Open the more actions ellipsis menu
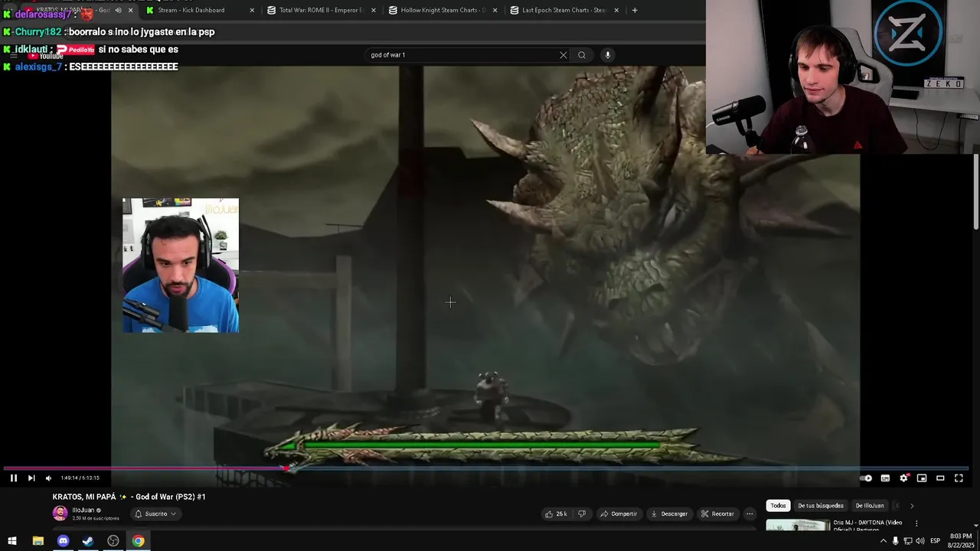 click(x=750, y=514)
